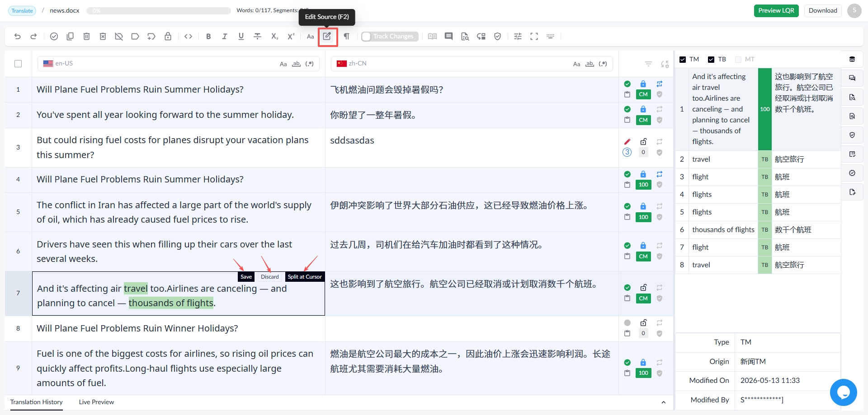Click the lock segment toolbar icon

168,37
